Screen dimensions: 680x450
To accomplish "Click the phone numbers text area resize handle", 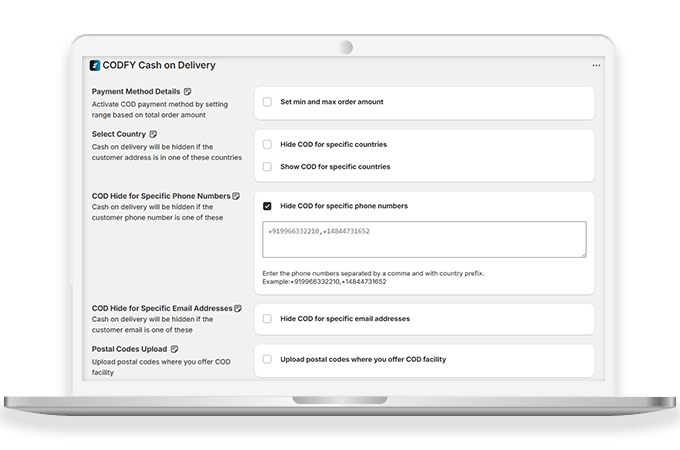I will (x=583, y=255).
